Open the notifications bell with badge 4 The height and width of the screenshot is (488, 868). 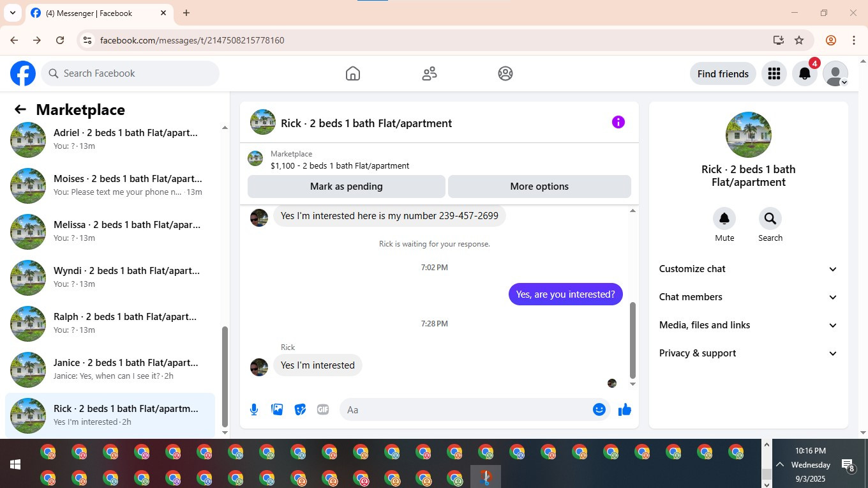(x=805, y=73)
